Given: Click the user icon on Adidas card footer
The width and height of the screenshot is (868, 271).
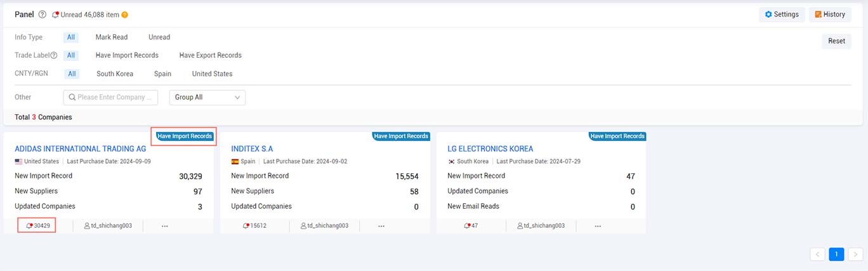Looking at the screenshot, I should click(x=87, y=225).
